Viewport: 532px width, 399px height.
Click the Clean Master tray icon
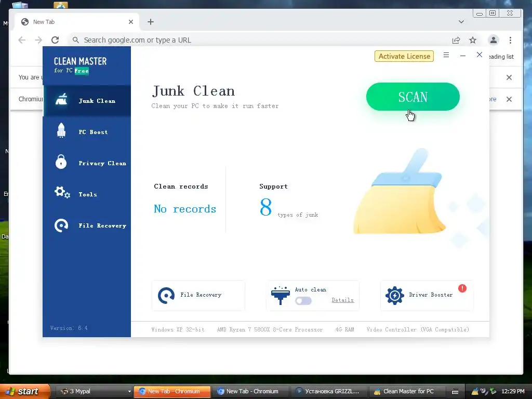click(x=475, y=391)
